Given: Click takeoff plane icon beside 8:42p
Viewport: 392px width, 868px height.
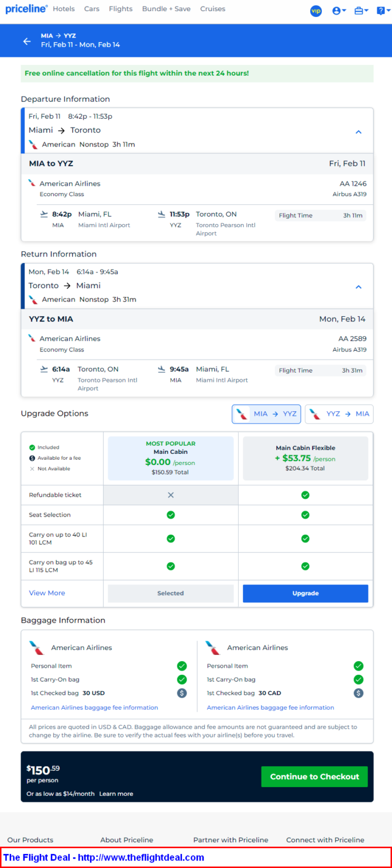Looking at the screenshot, I should (x=44, y=214).
